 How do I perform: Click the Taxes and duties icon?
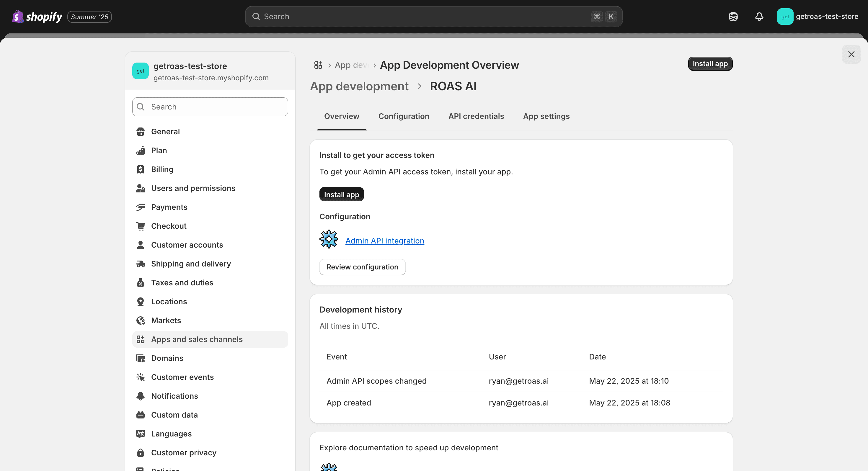click(x=141, y=282)
